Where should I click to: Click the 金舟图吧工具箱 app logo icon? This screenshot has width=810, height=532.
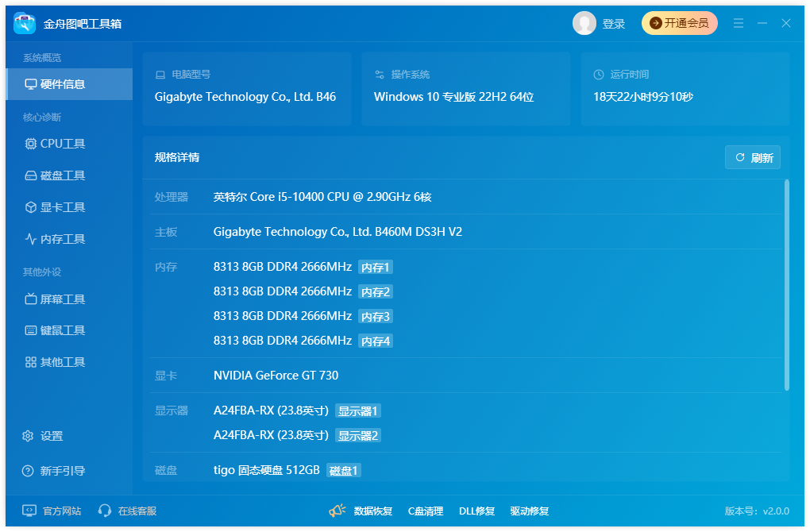tap(25, 23)
